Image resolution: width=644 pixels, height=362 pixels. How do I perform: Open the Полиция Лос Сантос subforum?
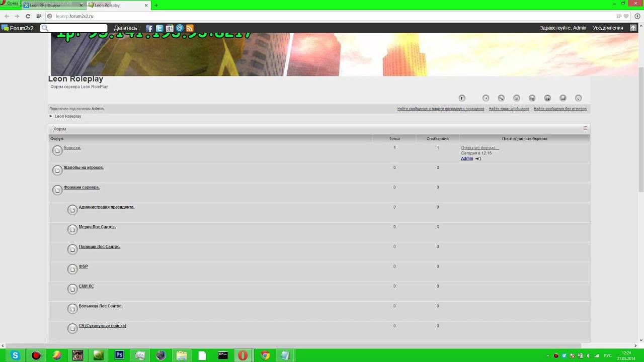[x=100, y=247]
